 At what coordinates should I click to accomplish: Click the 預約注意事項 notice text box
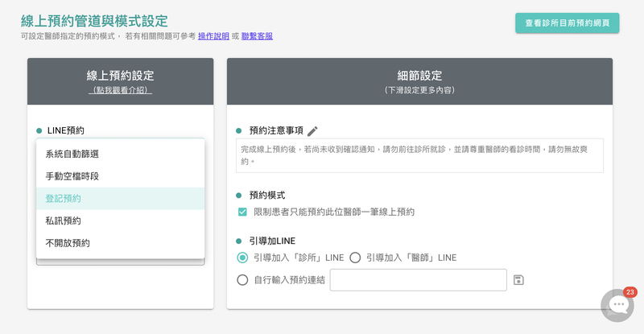[419, 155]
